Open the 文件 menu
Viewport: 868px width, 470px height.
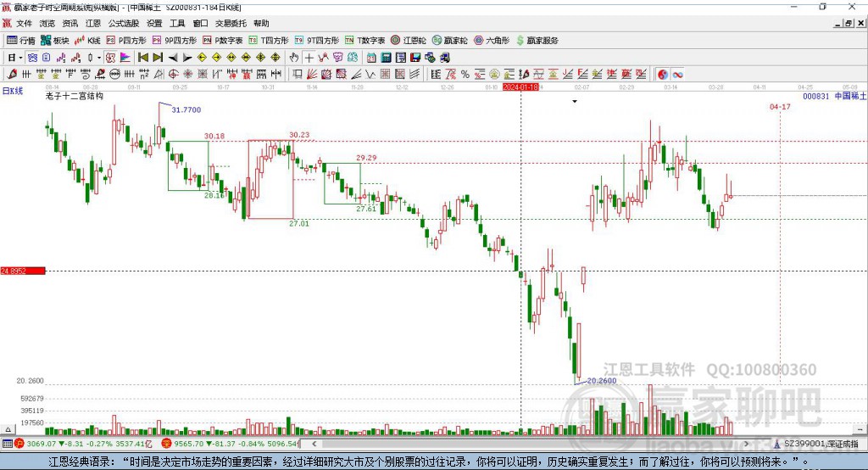(x=24, y=23)
